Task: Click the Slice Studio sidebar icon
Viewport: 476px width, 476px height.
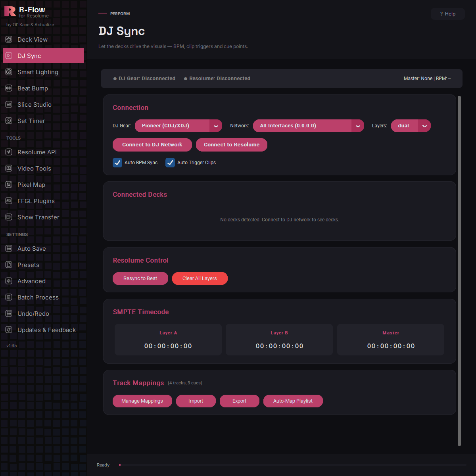Action: (9, 104)
